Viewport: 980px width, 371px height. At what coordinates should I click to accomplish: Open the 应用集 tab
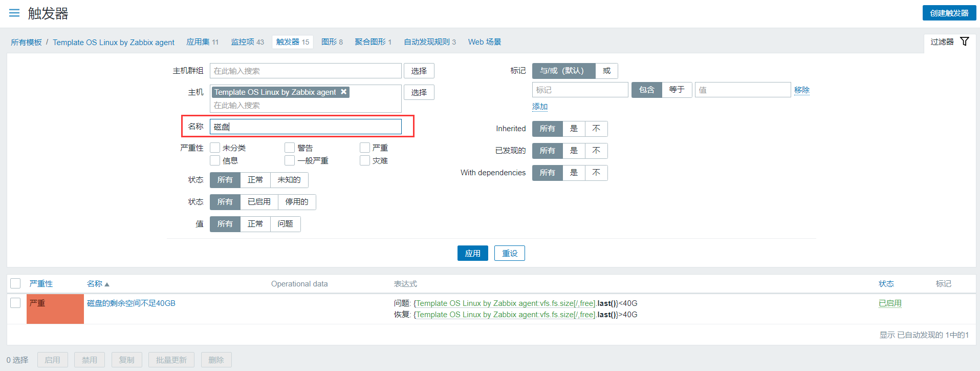pos(198,42)
